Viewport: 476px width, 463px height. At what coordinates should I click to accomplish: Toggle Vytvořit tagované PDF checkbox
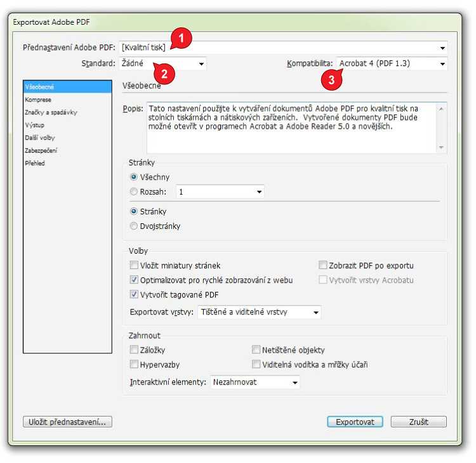(x=134, y=295)
